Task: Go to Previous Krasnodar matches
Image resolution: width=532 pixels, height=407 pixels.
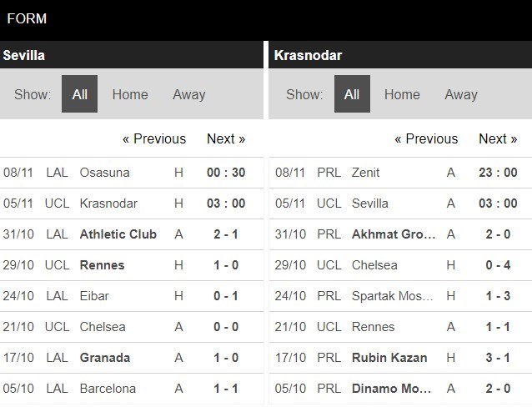Action: pyautogui.click(x=426, y=138)
